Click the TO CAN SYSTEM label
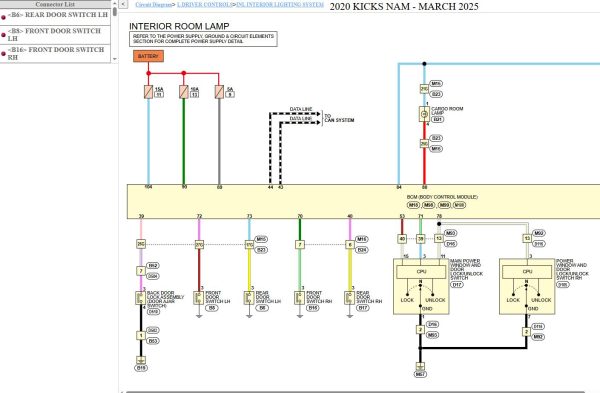The width and height of the screenshot is (600, 393). click(x=339, y=118)
